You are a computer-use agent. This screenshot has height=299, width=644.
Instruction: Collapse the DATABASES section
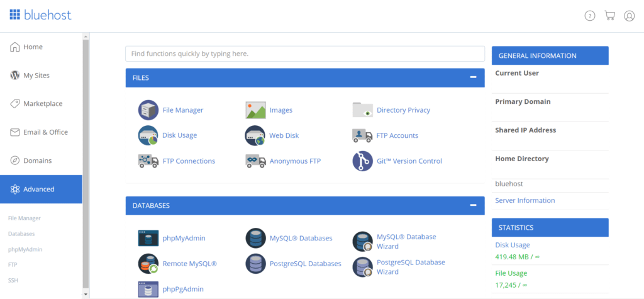pos(473,205)
